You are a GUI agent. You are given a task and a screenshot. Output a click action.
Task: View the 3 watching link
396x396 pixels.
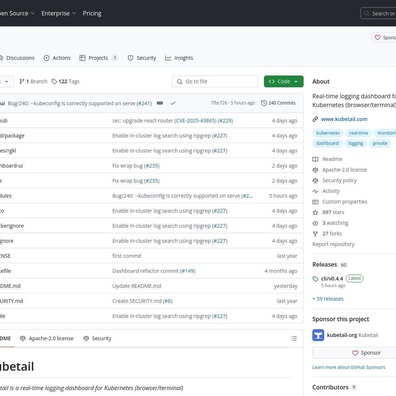click(x=330, y=223)
